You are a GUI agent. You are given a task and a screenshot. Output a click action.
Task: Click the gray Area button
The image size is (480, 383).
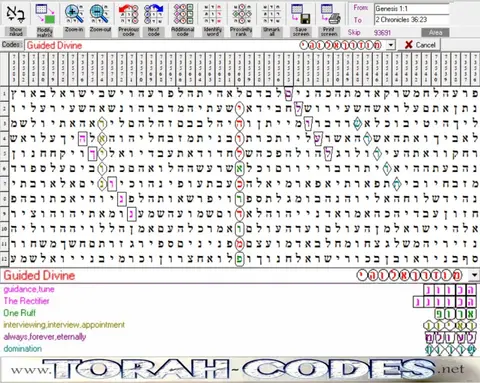pyautogui.click(x=435, y=33)
